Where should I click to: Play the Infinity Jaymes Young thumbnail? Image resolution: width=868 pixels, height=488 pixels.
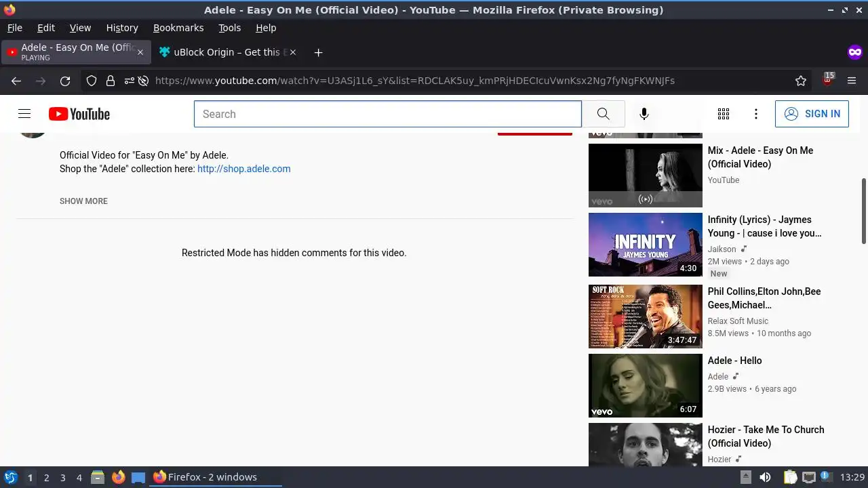tap(646, 245)
